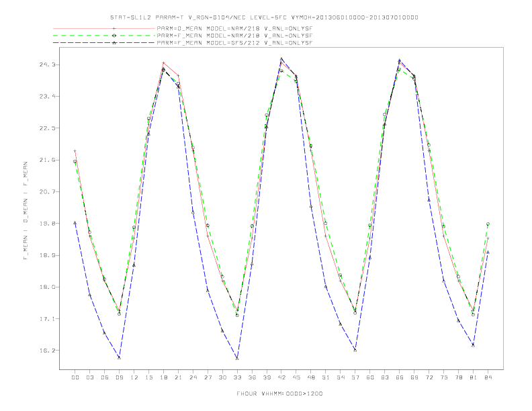This screenshot has height=411, width=532.
Task: Click blue GFS triangle marker at hour 09
Action: click(x=119, y=357)
